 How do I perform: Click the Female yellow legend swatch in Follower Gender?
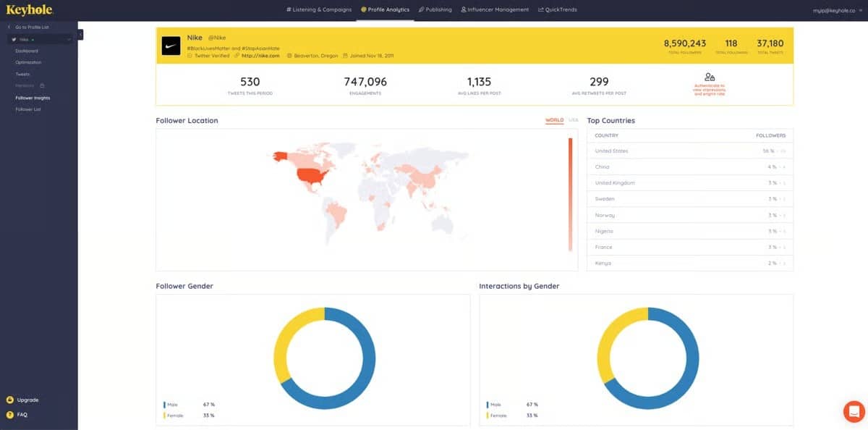tap(164, 416)
